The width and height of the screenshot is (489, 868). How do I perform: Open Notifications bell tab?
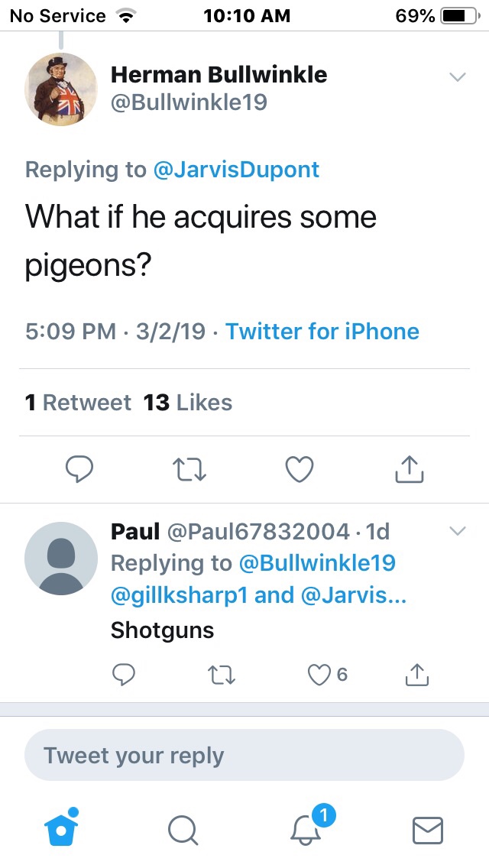(x=307, y=828)
